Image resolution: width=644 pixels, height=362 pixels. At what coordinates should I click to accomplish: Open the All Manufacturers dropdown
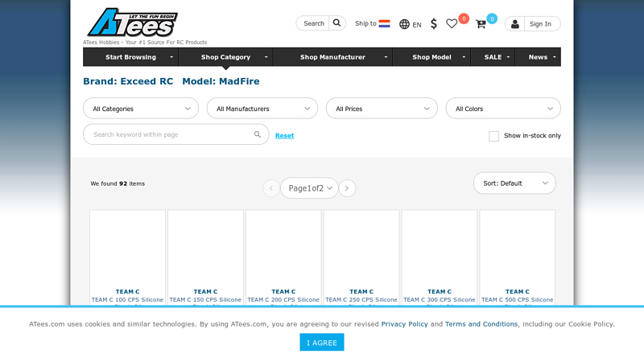262,109
